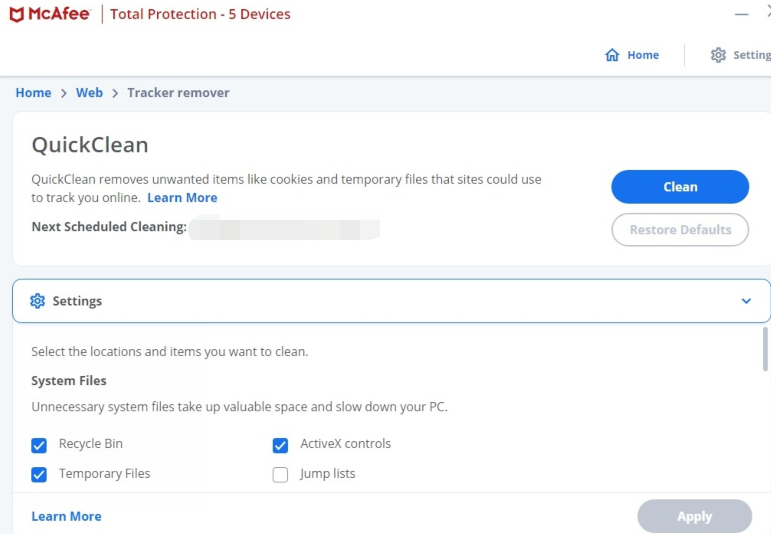Click the McAfee shield logo
The image size is (771, 534).
(x=18, y=14)
